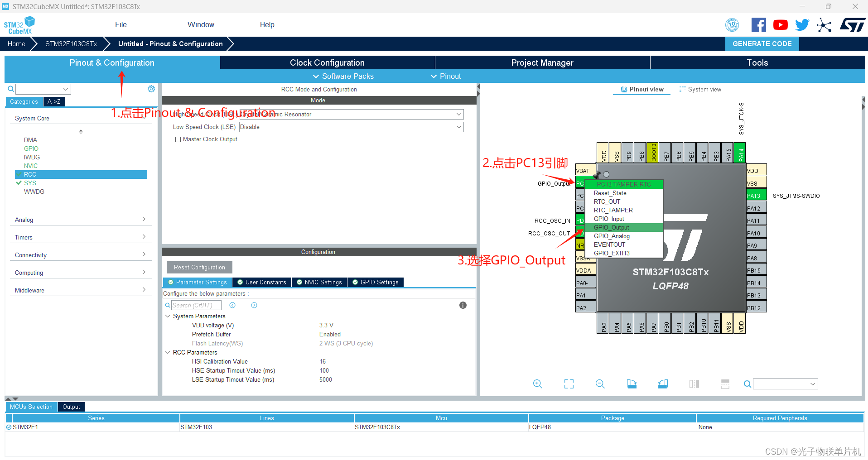Open NVIC Settings tab

(x=319, y=282)
